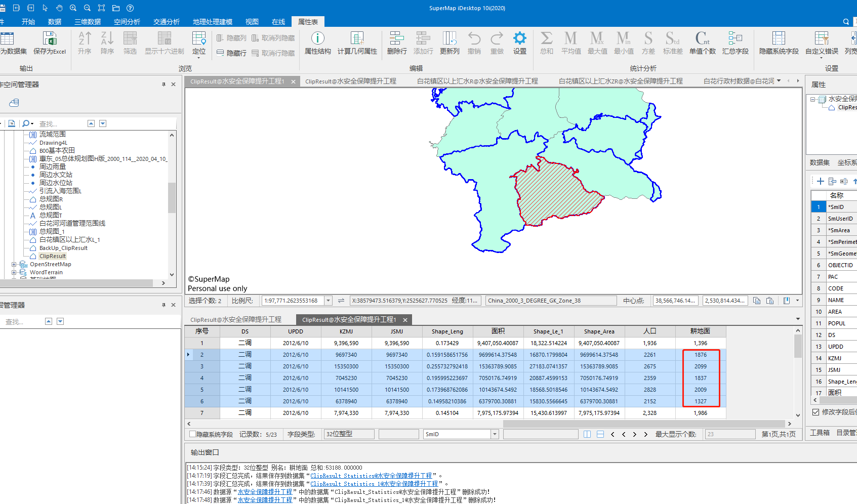
Task: Open the search options dropdown in workspace manager
Action: tap(32, 123)
